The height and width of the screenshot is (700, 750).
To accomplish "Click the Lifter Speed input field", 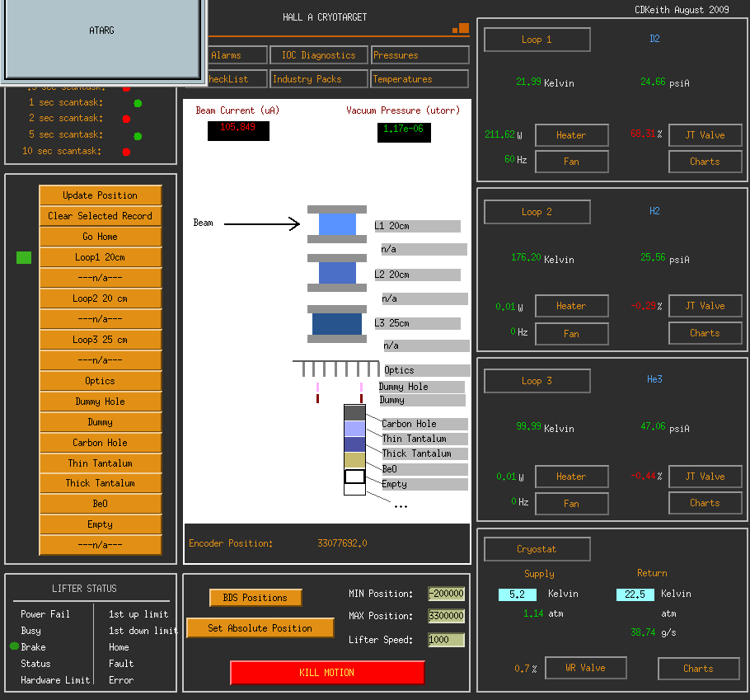I will click(x=446, y=640).
